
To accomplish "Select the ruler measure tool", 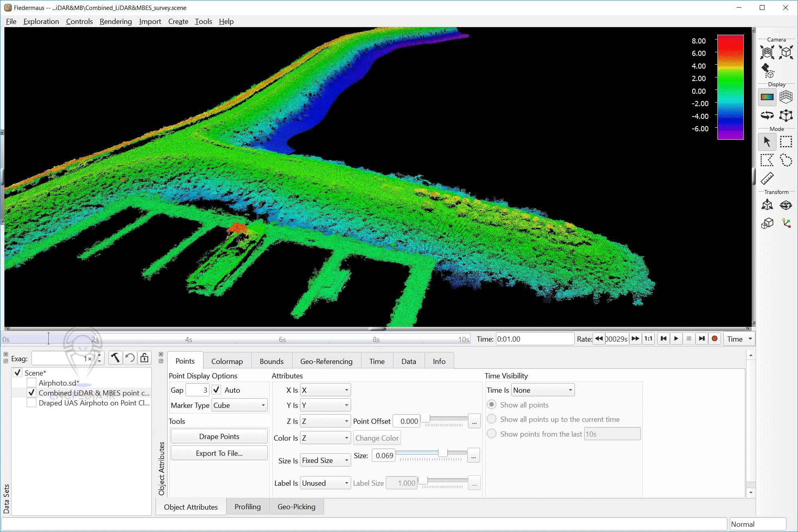I will 767,178.
